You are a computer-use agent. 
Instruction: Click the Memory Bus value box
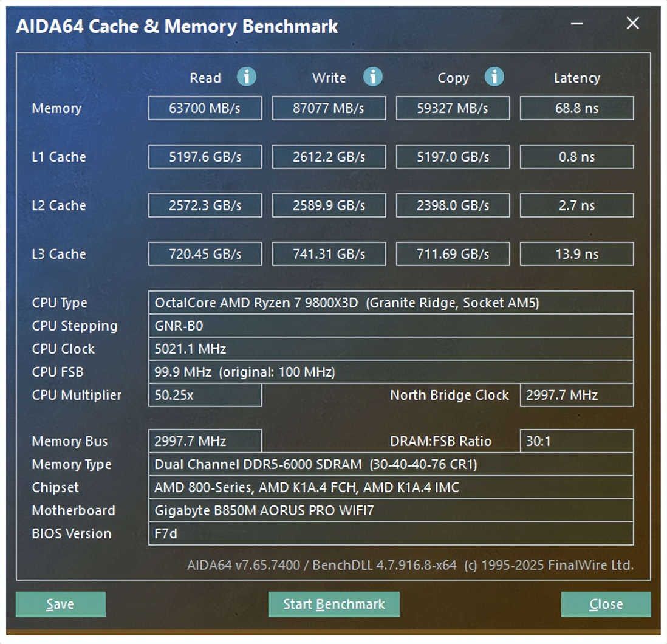tap(205, 441)
